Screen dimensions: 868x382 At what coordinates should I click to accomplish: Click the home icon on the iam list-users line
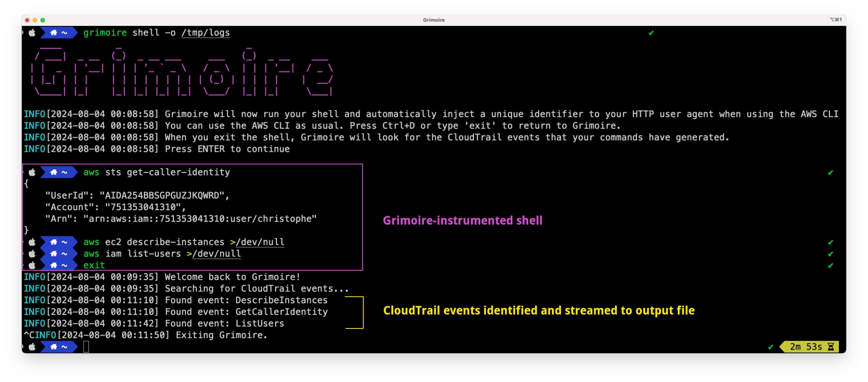pos(54,254)
